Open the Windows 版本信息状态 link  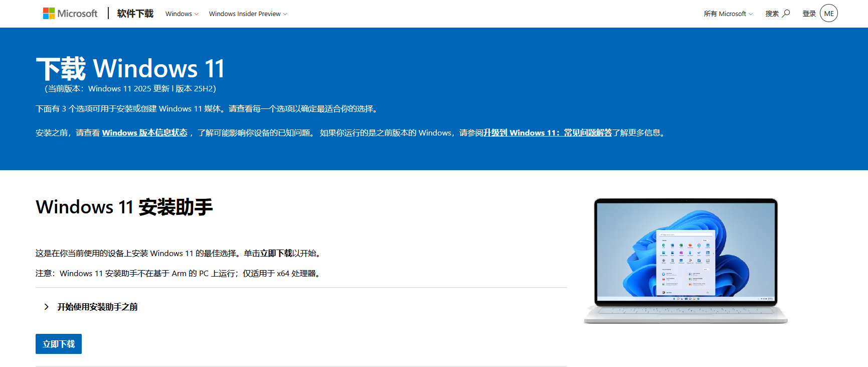click(x=145, y=133)
